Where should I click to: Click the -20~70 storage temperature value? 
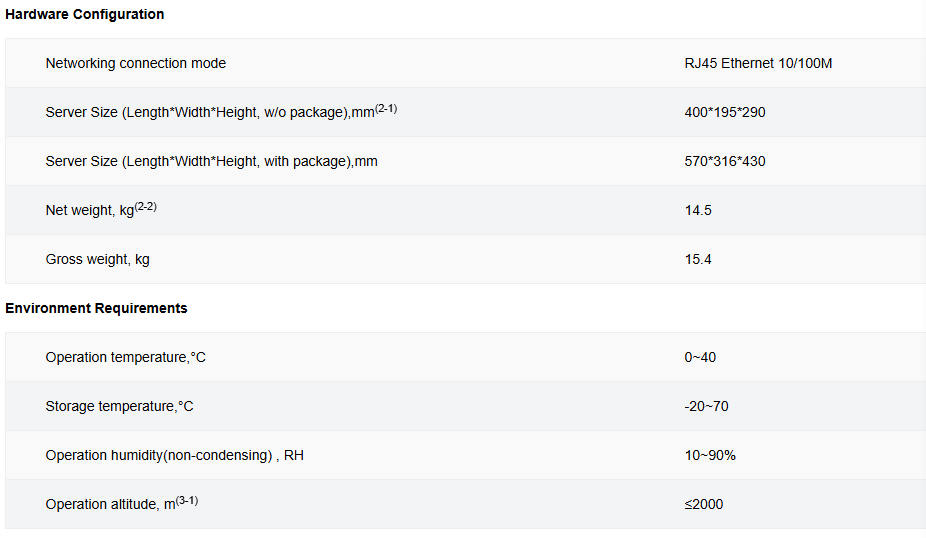706,406
